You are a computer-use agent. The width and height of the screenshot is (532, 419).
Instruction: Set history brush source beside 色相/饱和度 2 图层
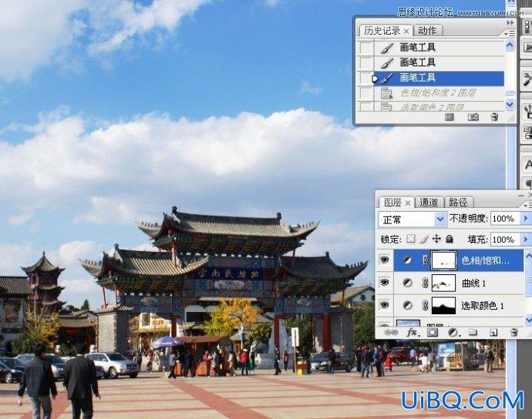click(x=366, y=93)
